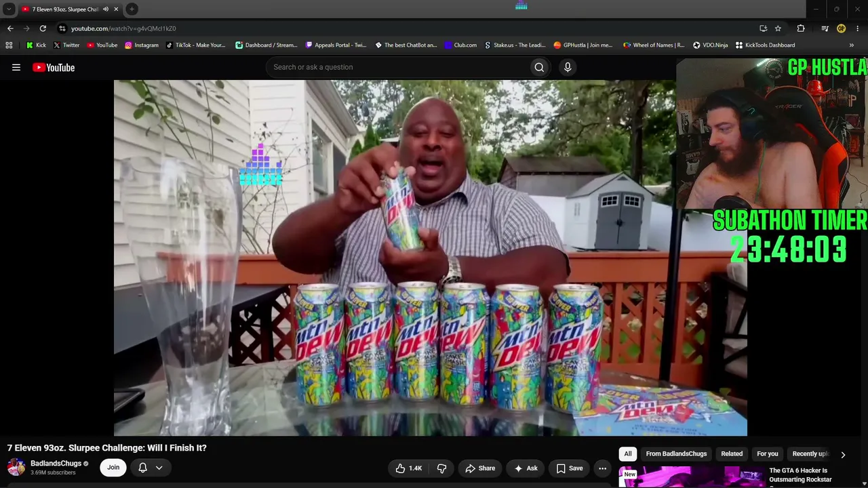Click the video title 7 Eleven 93oz. Slurpee Challenge
868x488 pixels.
[x=107, y=448]
